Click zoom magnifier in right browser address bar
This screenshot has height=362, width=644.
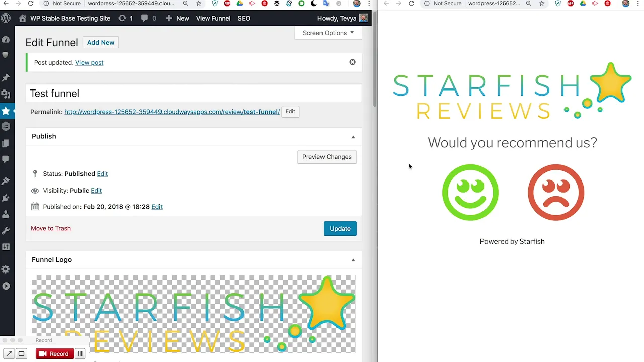coord(528,4)
